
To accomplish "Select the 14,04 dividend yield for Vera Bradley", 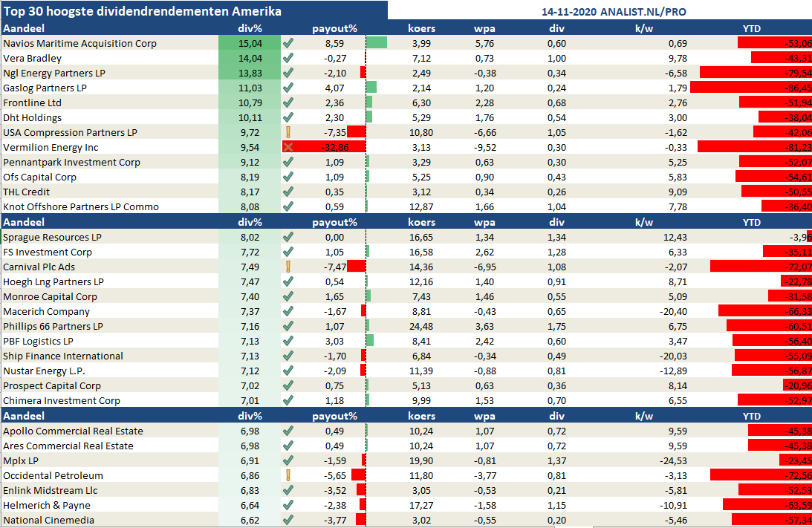I will (250, 59).
